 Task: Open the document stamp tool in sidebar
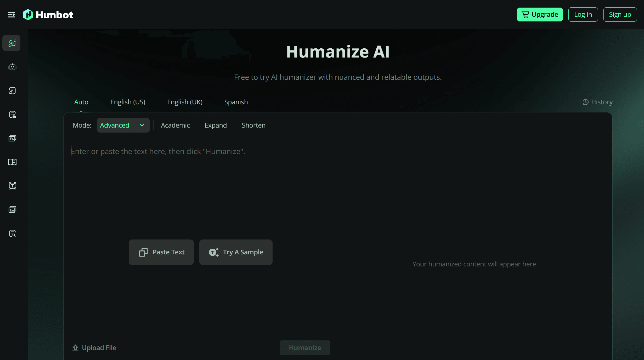[12, 114]
